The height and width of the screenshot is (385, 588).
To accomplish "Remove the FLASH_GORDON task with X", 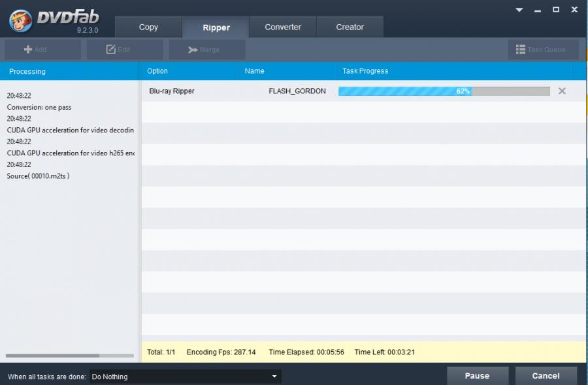I will pos(562,91).
